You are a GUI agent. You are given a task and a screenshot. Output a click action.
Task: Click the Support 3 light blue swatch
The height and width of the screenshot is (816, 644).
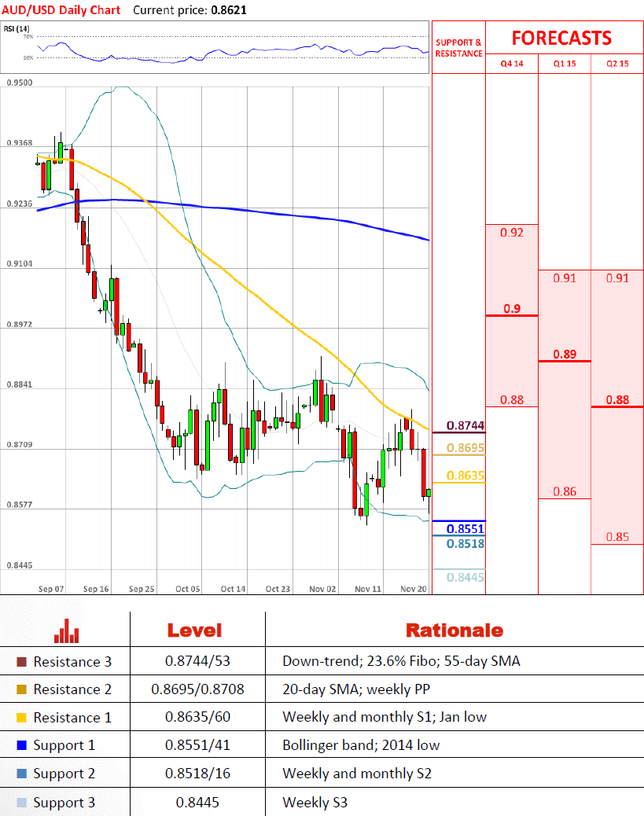(x=21, y=803)
